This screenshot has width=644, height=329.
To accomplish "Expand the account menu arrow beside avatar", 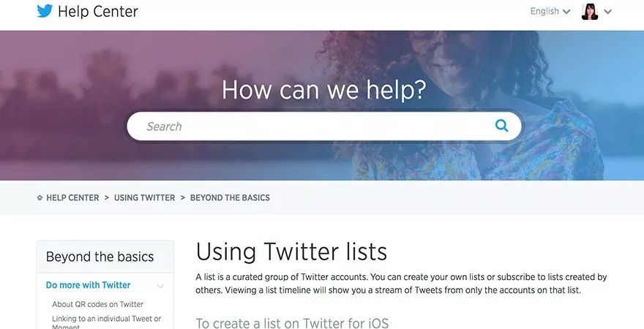I will 608,12.
